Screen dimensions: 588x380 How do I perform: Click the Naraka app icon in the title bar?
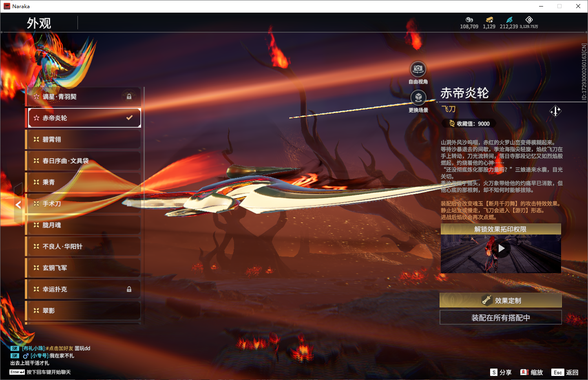[7, 6]
